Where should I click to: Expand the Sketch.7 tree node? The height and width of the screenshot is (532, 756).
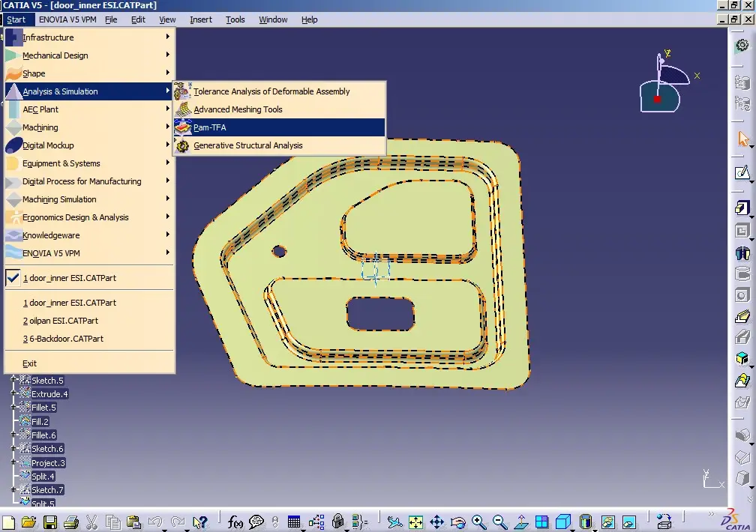pos(14,489)
